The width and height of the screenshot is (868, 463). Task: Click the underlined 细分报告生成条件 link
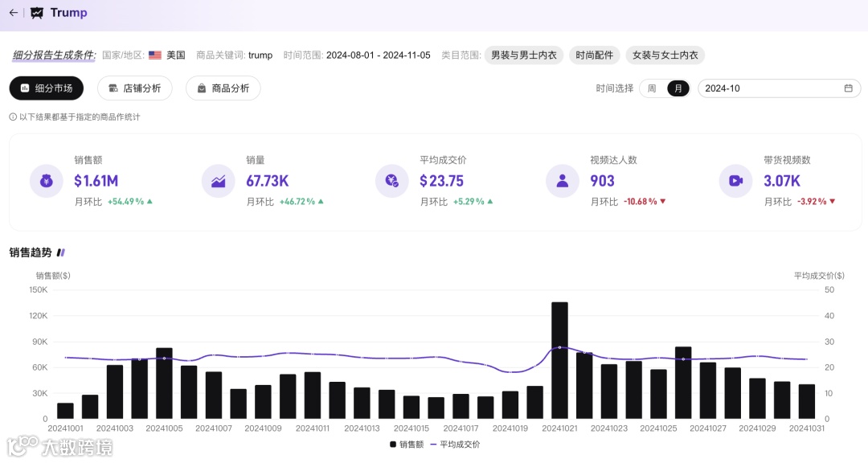pos(50,55)
